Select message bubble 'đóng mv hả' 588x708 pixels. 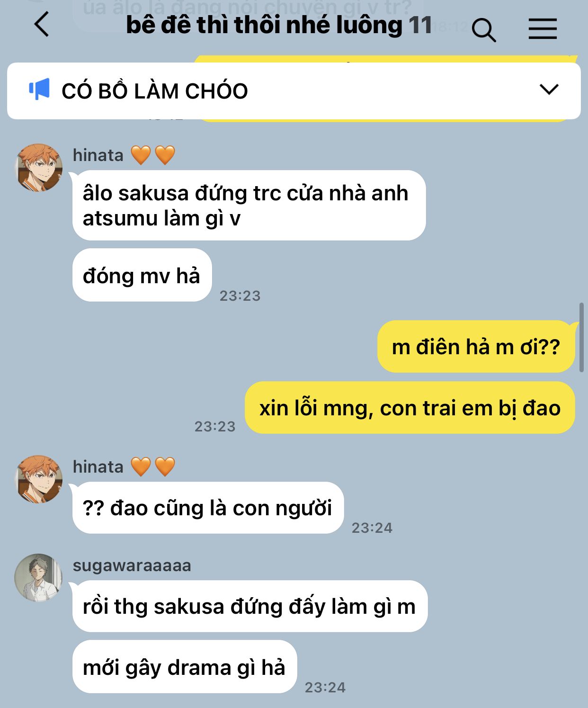coord(142,275)
